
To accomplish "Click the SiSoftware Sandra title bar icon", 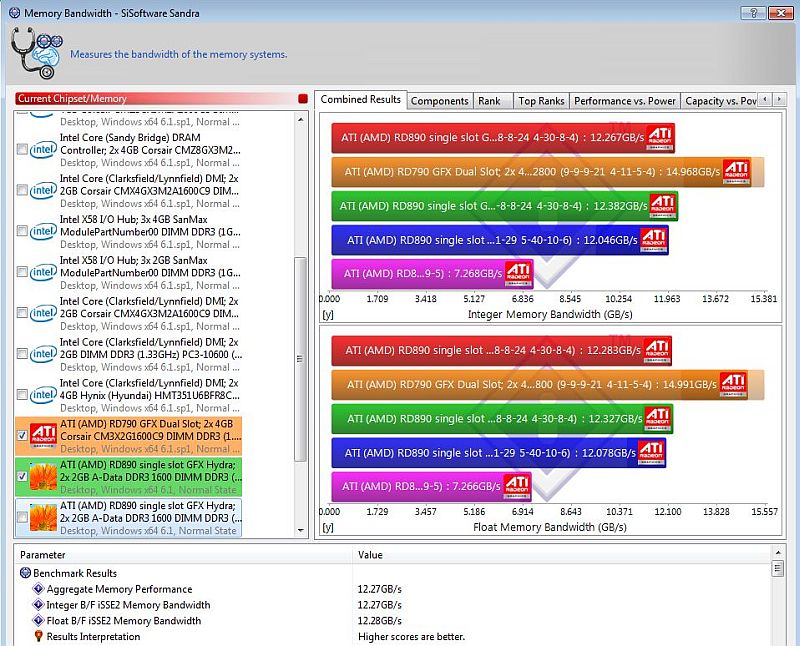I will pos(14,13).
